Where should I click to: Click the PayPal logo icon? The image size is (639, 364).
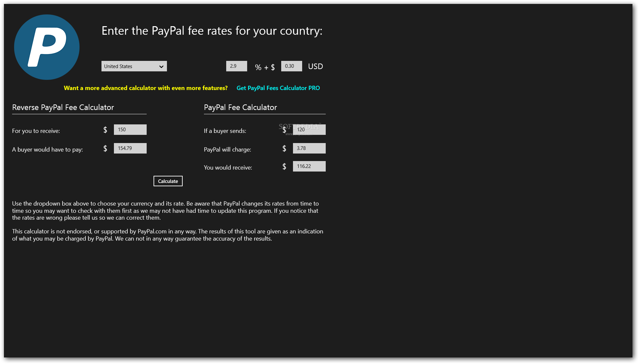click(47, 47)
